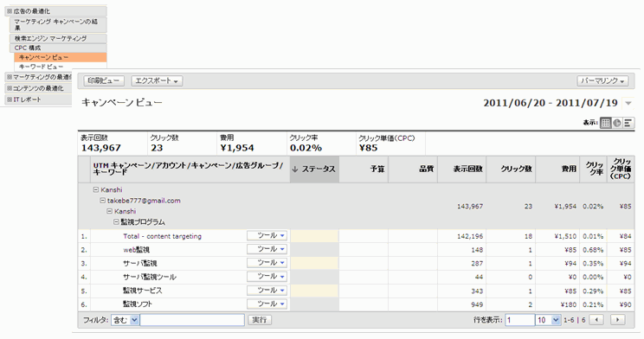Sort by 費用 table column header
Screen dimensions: 644x339
(557, 169)
